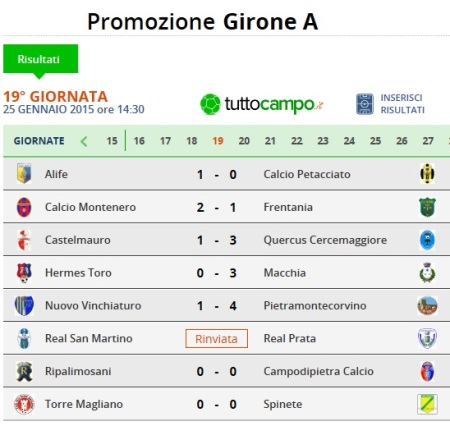
Task: Open the Torre Magliano red crest
Action: pyautogui.click(x=24, y=404)
